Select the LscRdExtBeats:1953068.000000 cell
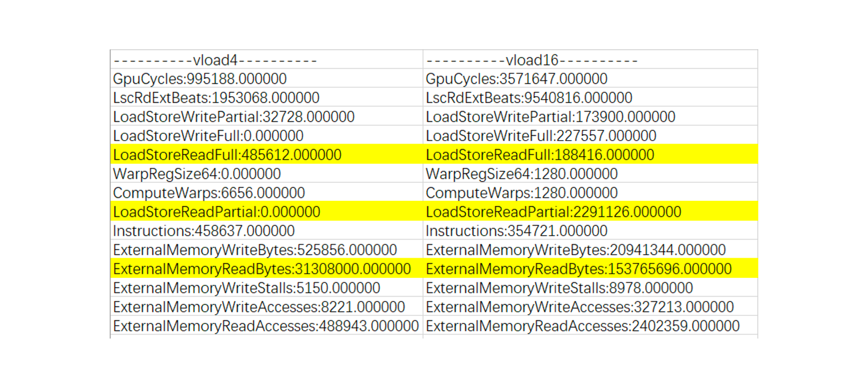Screen dimensions: 868x388 pyautogui.click(x=266, y=97)
